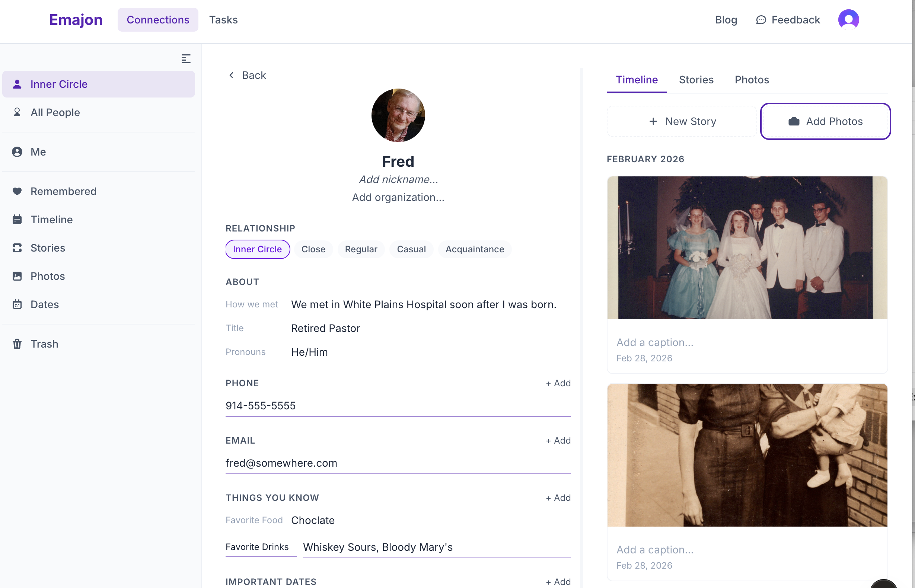
Task: Select All People in the sidebar
Action: [55, 112]
